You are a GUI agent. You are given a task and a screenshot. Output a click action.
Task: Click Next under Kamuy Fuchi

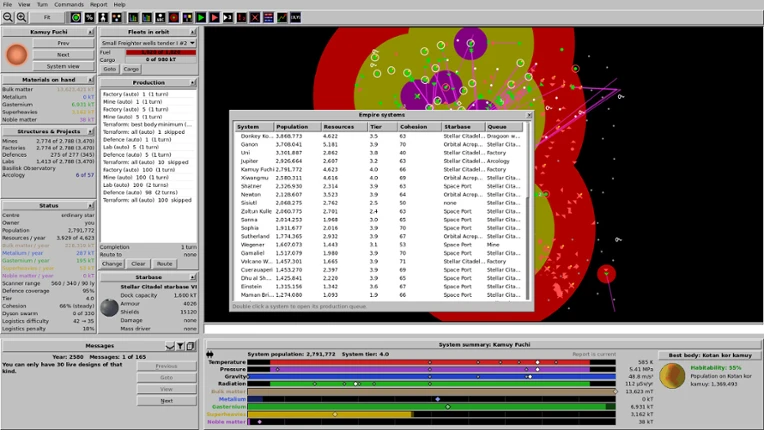coord(63,55)
